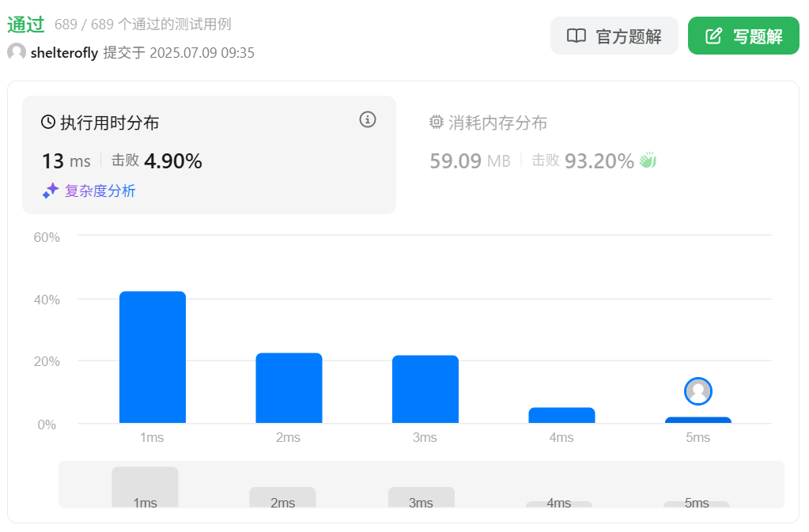Image resolution: width=809 pixels, height=532 pixels.
Task: Click the 2ms bar in the range slider
Action: coord(283,497)
